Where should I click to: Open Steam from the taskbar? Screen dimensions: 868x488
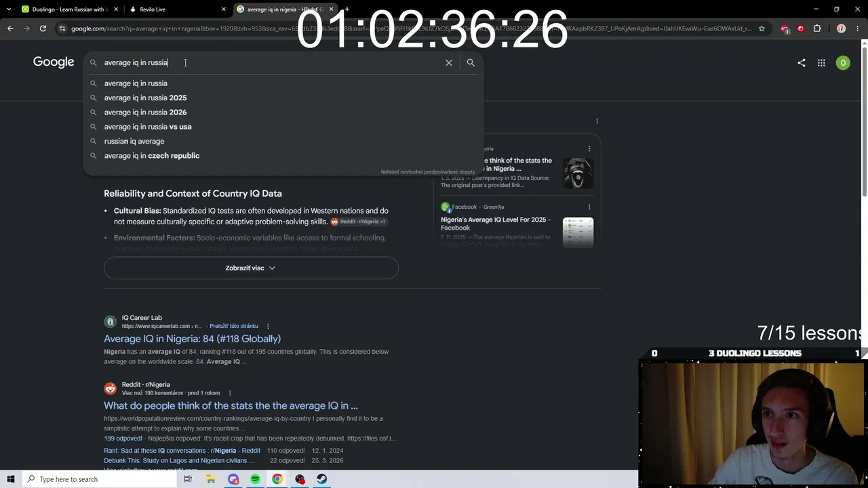(x=321, y=479)
